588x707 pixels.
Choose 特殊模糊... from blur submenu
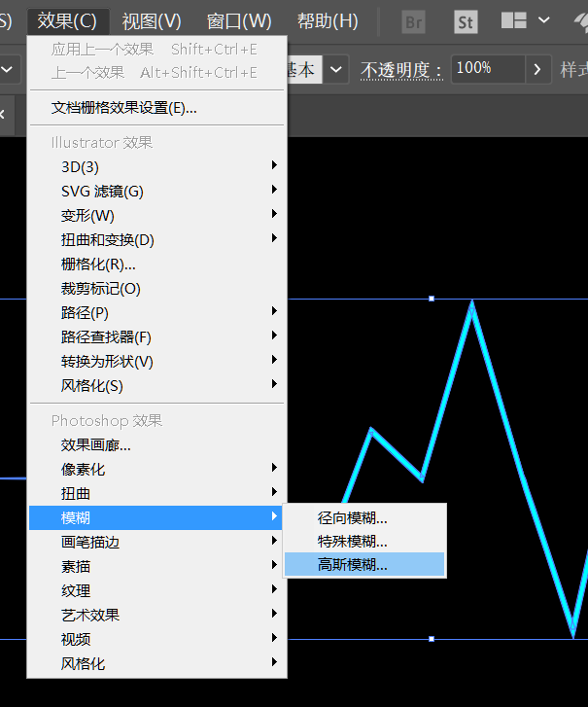coord(364,541)
